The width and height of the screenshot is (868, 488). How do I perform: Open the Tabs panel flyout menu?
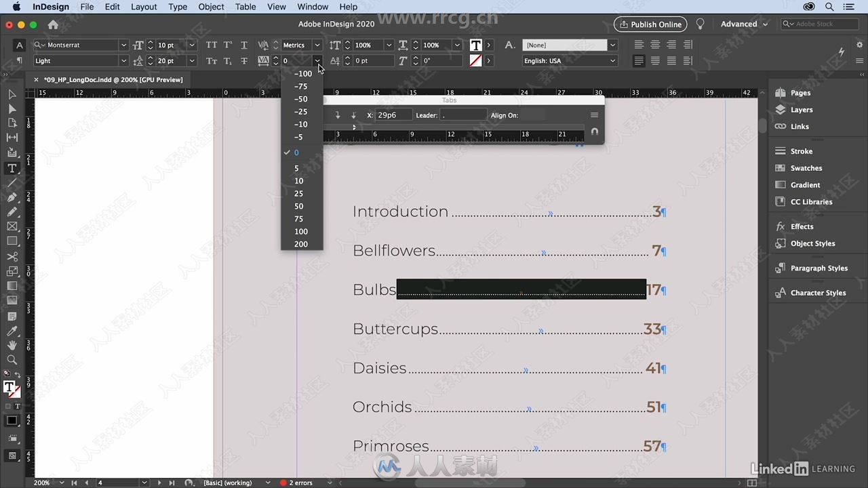594,115
